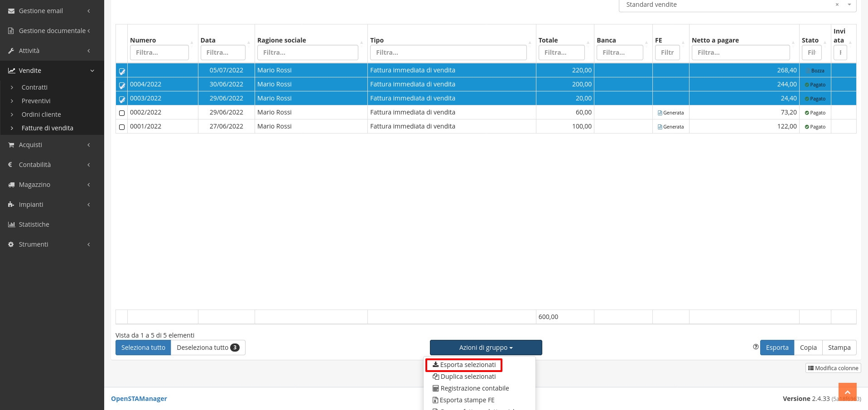Click the help question mark near Esporta
This screenshot has height=410, width=868.
[755, 347]
